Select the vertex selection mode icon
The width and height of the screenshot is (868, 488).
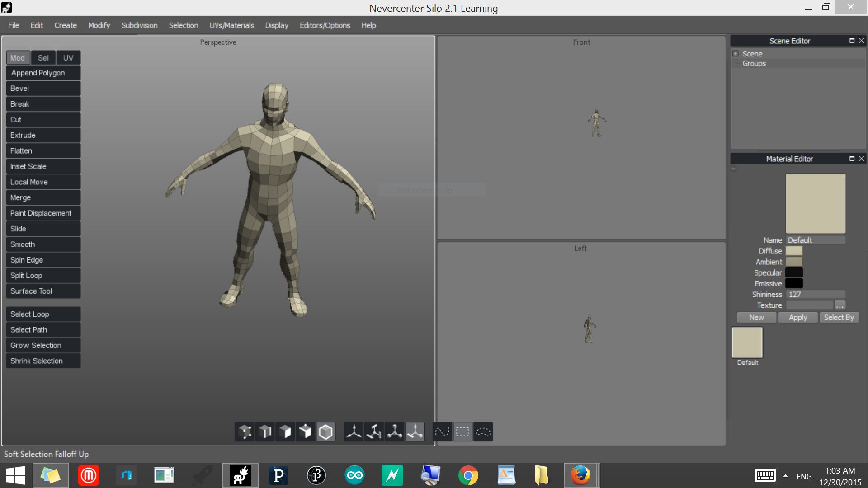[x=245, y=432]
